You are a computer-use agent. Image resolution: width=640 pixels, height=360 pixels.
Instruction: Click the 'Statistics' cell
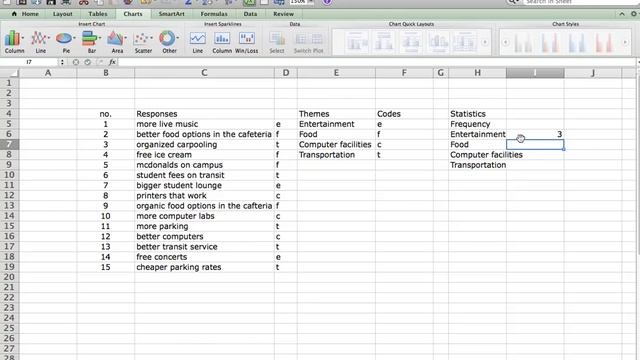click(x=477, y=114)
